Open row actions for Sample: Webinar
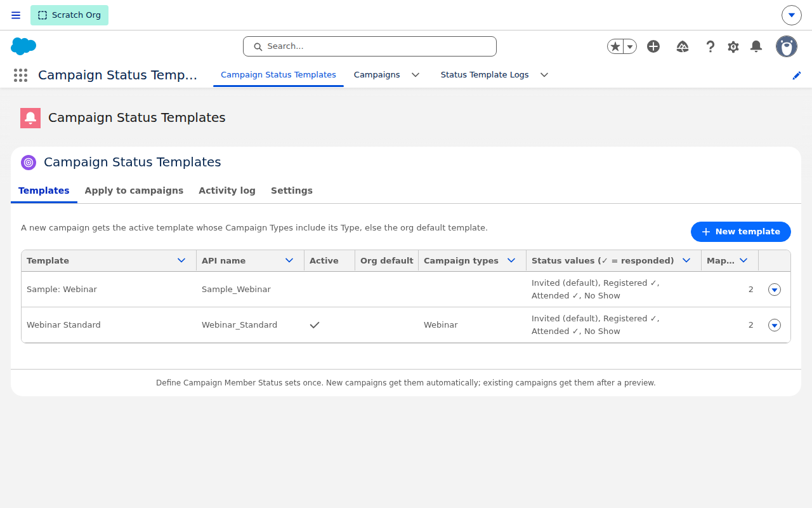Viewport: 812px width, 508px height. pos(775,290)
